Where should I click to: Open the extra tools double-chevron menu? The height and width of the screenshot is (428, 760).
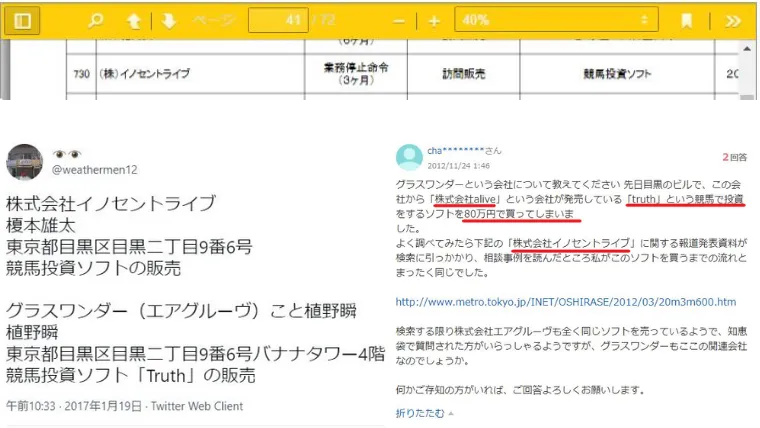[733, 21]
